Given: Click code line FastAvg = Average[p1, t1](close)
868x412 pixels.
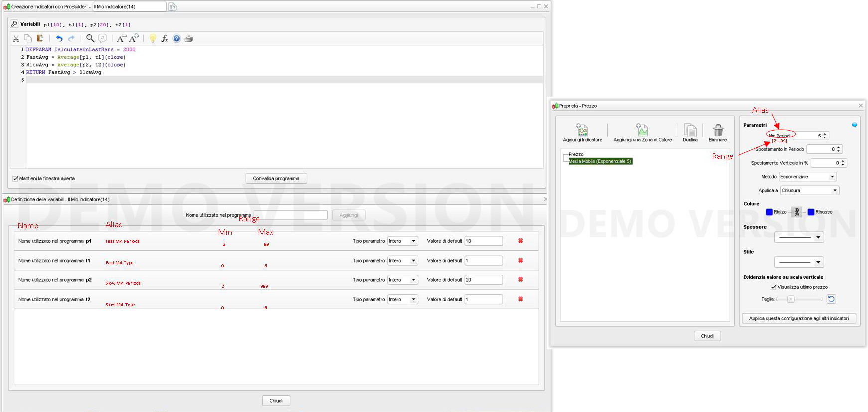Looking at the screenshot, I should (76, 57).
